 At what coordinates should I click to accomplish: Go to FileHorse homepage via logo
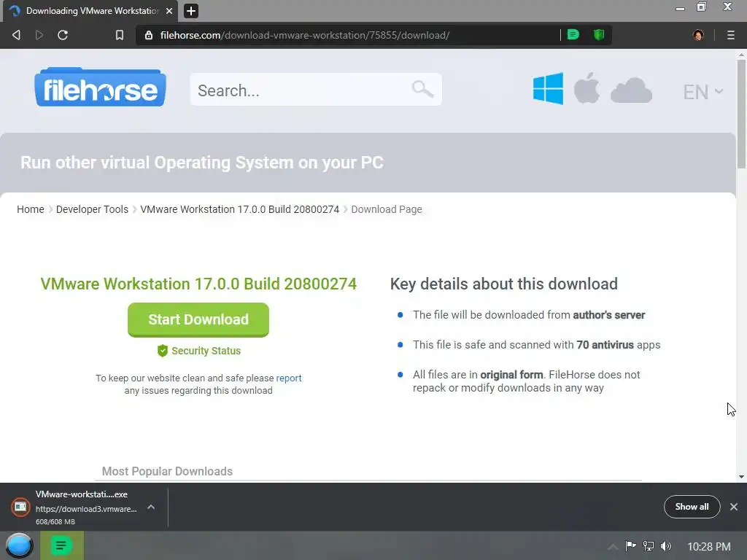(100, 87)
